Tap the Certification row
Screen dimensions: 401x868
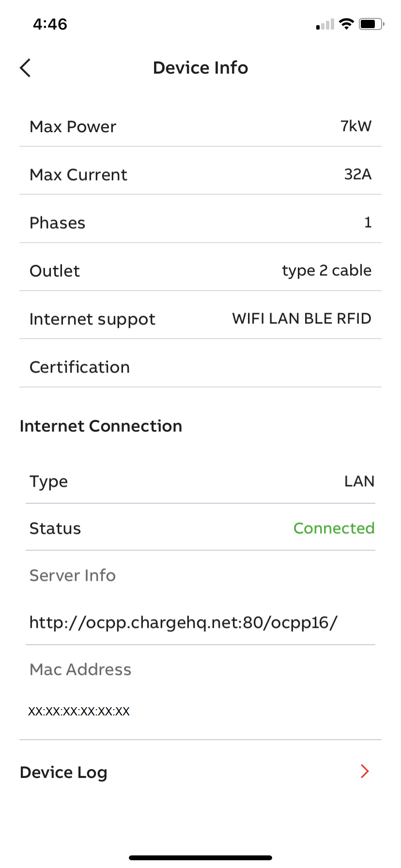point(200,367)
